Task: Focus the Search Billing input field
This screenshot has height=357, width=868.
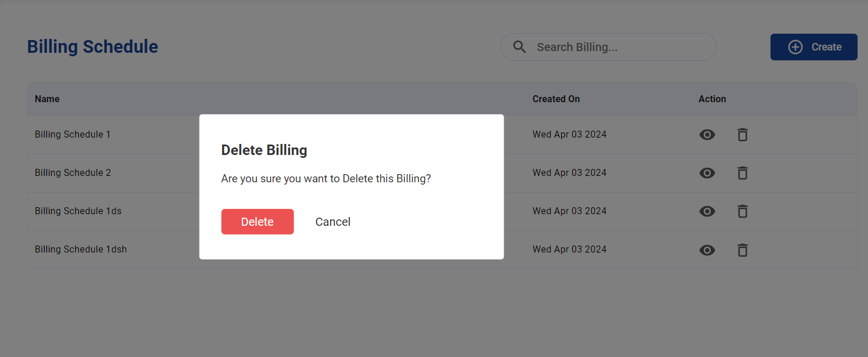Action: click(x=608, y=47)
